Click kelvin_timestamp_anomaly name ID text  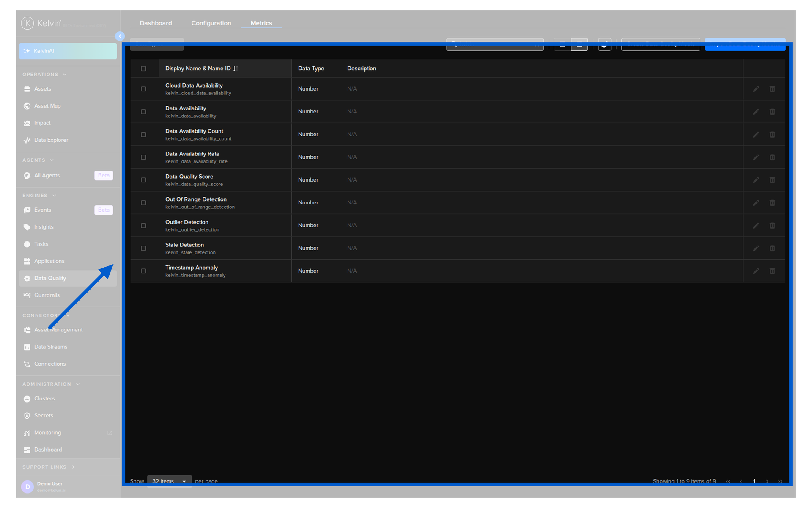coord(195,276)
